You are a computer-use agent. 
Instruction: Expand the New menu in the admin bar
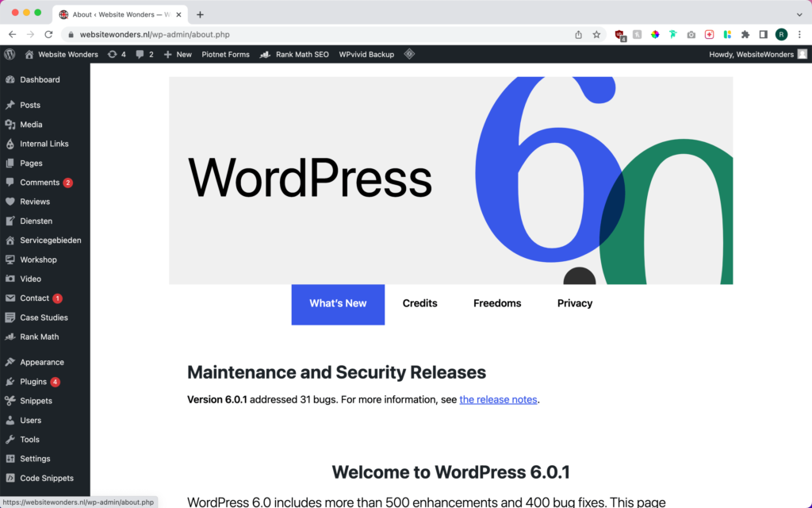click(x=178, y=54)
